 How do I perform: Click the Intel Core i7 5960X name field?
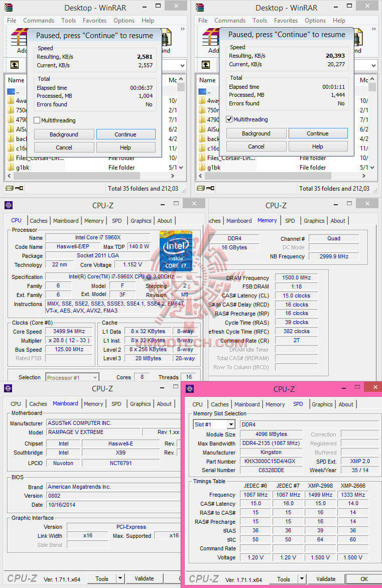click(x=98, y=237)
